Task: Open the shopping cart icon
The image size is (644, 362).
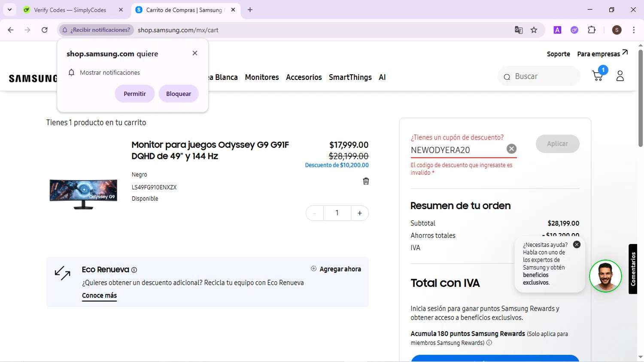Action: point(597,76)
